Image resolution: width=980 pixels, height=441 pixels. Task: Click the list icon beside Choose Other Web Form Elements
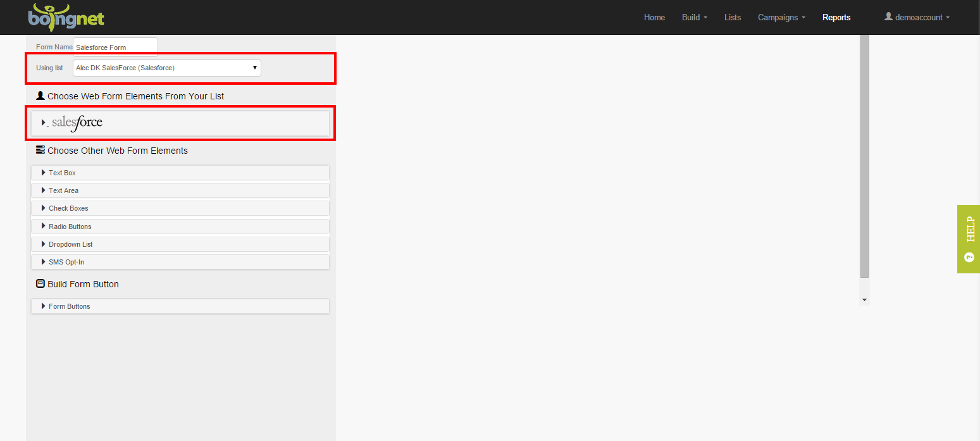coord(40,151)
